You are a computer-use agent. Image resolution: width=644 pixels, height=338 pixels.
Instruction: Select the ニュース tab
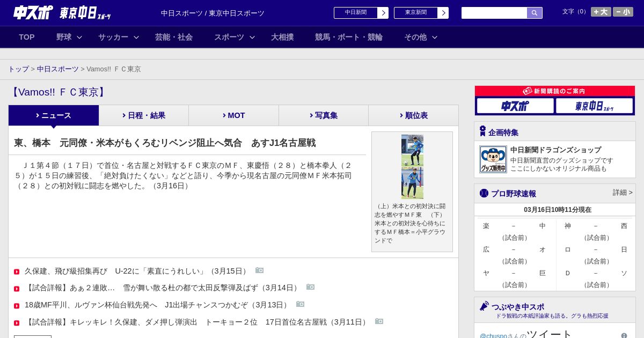click(54, 115)
